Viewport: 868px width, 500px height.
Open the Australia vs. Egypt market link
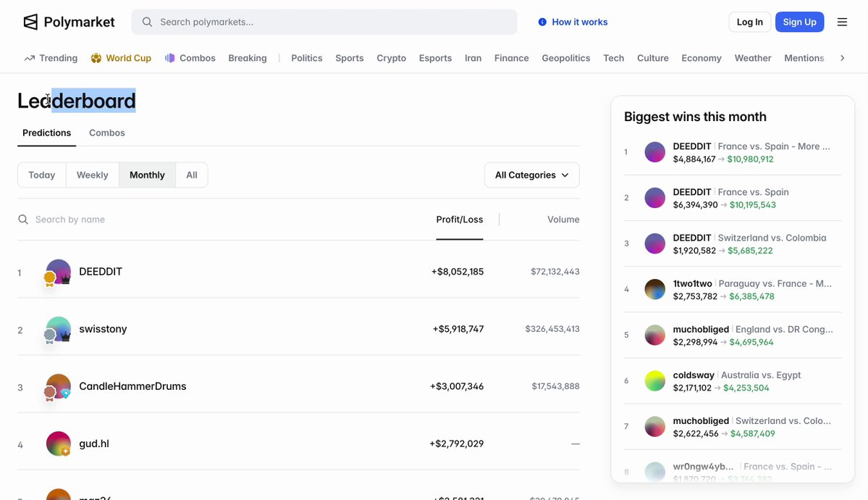click(x=759, y=375)
